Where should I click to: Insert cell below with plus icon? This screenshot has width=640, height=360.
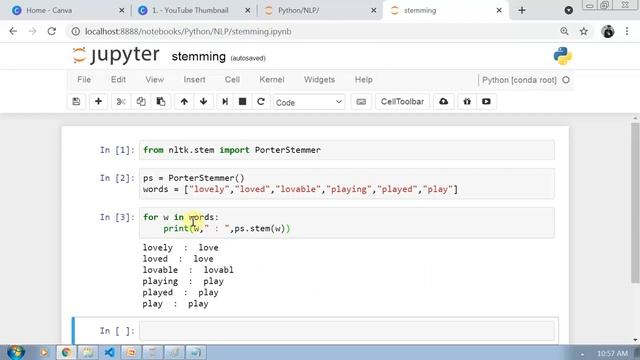pyautogui.click(x=98, y=102)
